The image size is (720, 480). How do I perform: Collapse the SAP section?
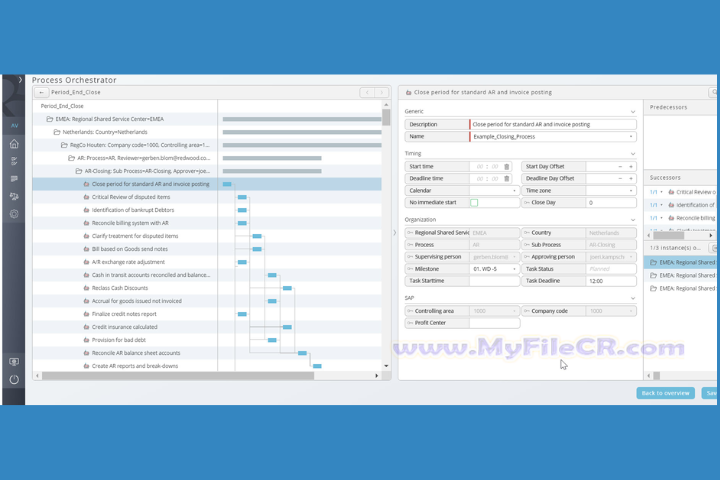[633, 299]
